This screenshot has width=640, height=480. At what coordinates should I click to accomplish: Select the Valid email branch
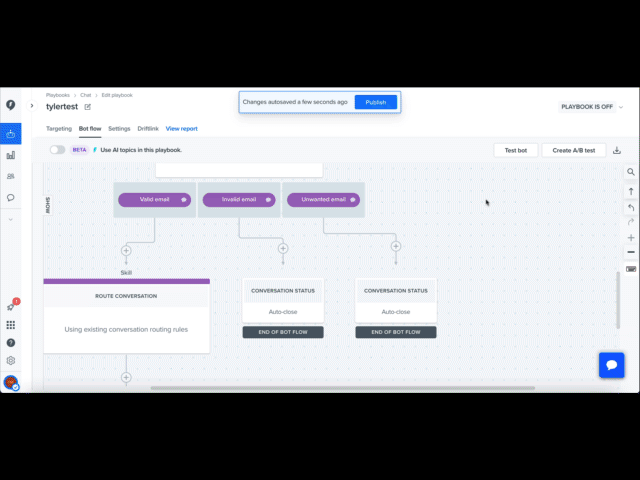(x=155, y=200)
